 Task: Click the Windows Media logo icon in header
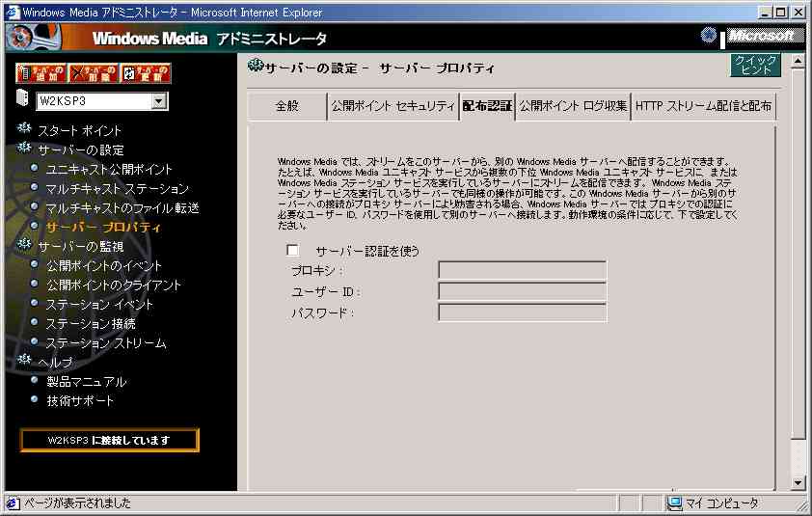tap(32, 38)
